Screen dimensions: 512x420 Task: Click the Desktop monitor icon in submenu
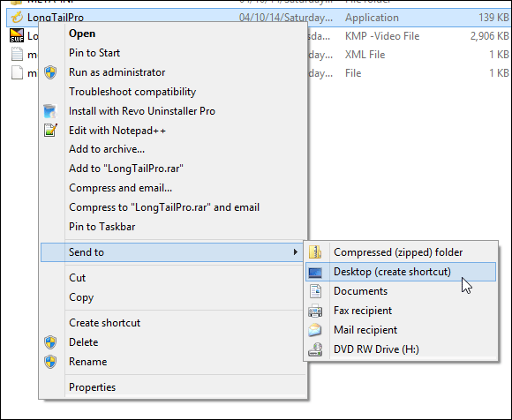[315, 272]
